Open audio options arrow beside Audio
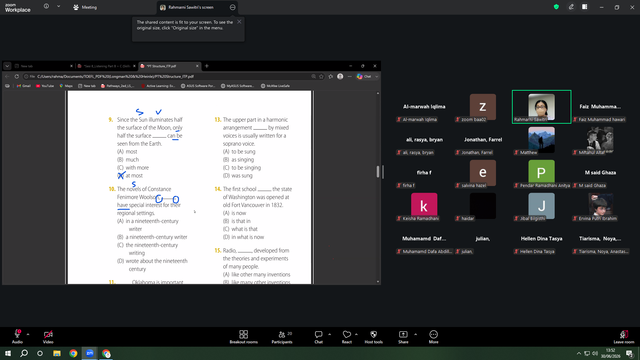The image size is (640, 360). coord(28,334)
